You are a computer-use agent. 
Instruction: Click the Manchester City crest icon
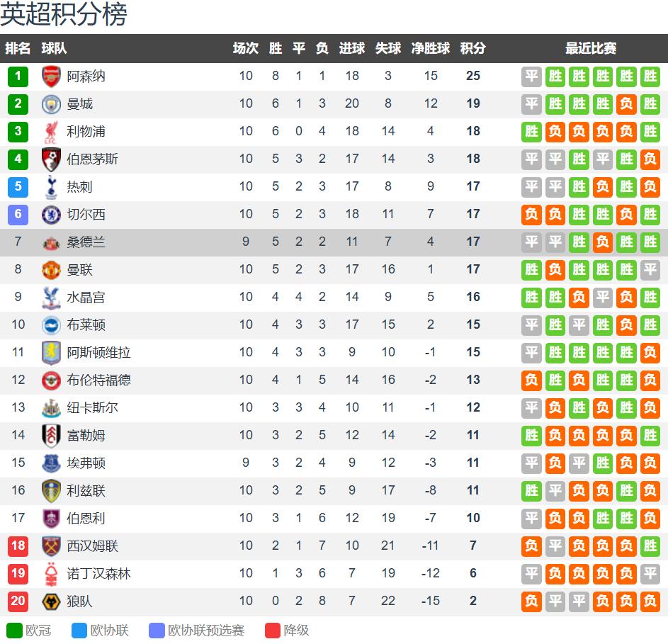tap(51, 103)
